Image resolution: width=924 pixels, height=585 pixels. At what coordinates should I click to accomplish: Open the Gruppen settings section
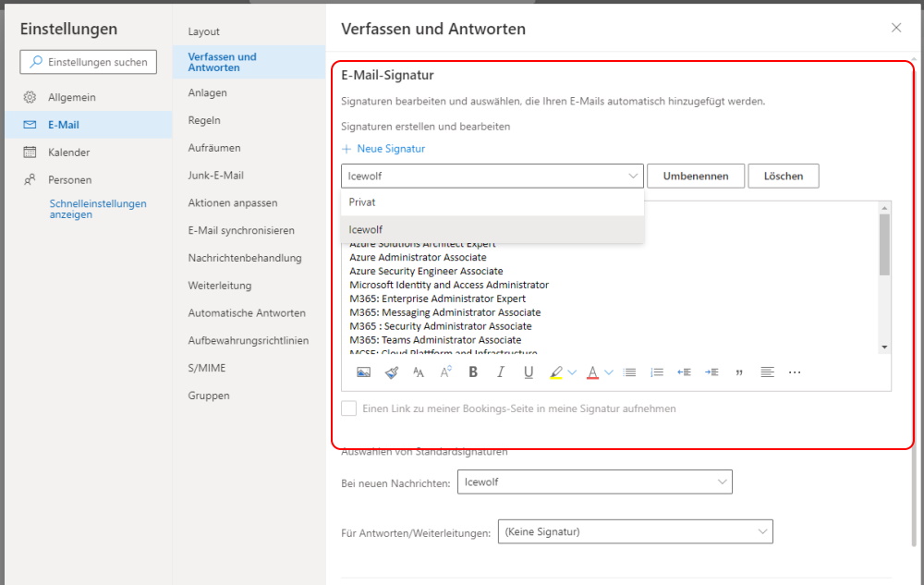coord(209,396)
